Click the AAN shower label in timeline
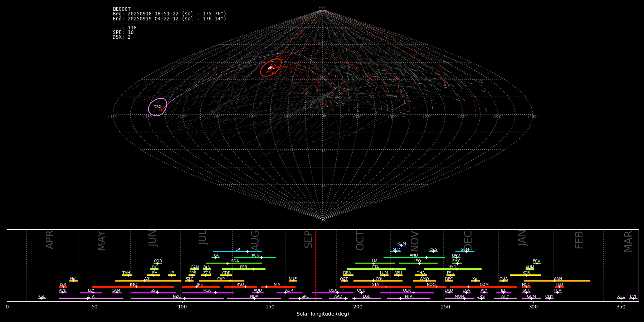Viewport: 644px width, 322px height. pyautogui.click(x=558, y=279)
